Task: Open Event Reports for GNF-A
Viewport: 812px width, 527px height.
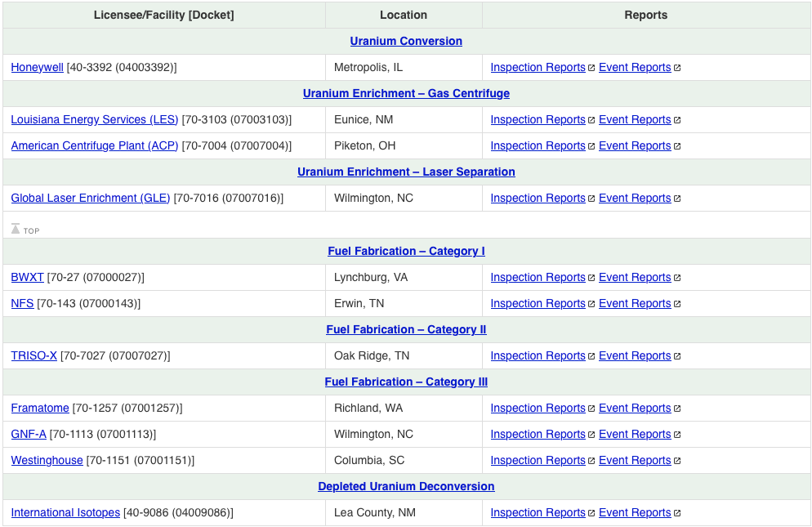Action: point(635,434)
